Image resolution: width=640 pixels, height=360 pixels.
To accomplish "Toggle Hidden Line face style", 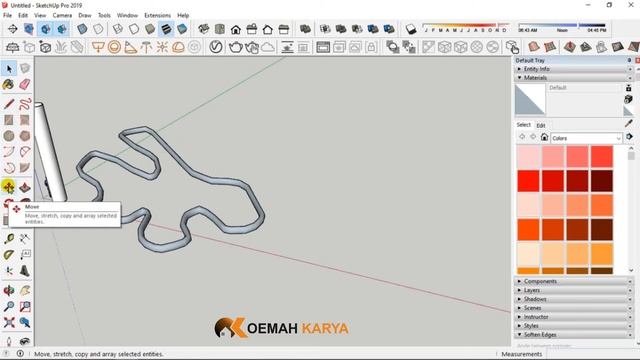I will [134, 29].
